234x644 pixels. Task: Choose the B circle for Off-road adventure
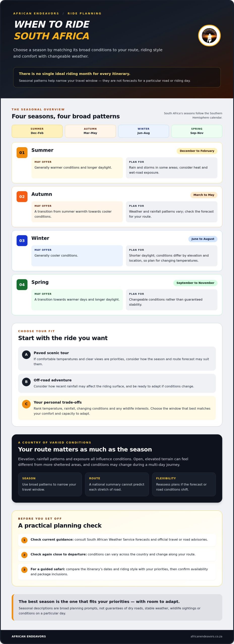click(x=26, y=382)
